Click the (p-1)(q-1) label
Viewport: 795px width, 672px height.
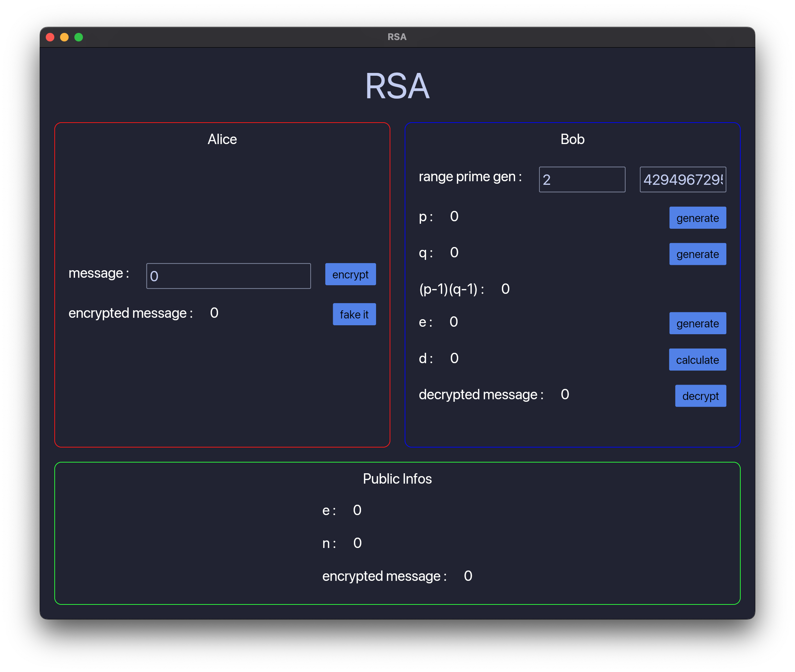tap(452, 289)
